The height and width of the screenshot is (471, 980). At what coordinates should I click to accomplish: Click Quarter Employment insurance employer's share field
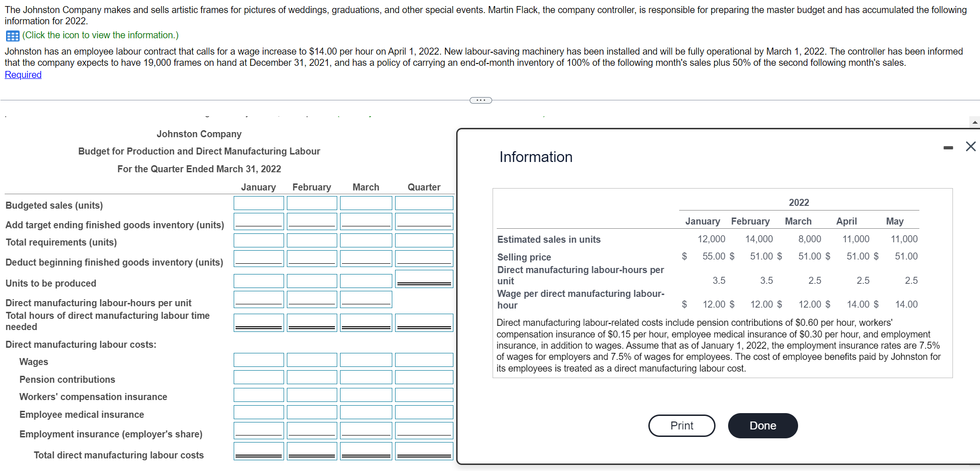[x=424, y=431]
